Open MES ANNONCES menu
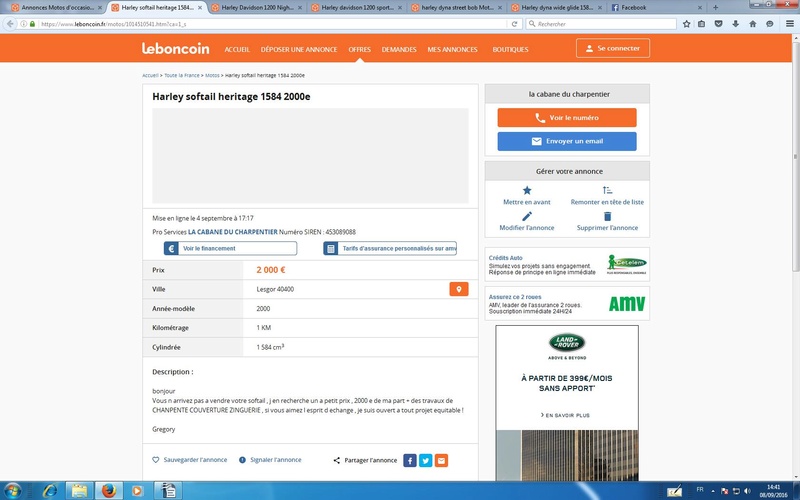Screen dimensions: 800x500 [453, 49]
